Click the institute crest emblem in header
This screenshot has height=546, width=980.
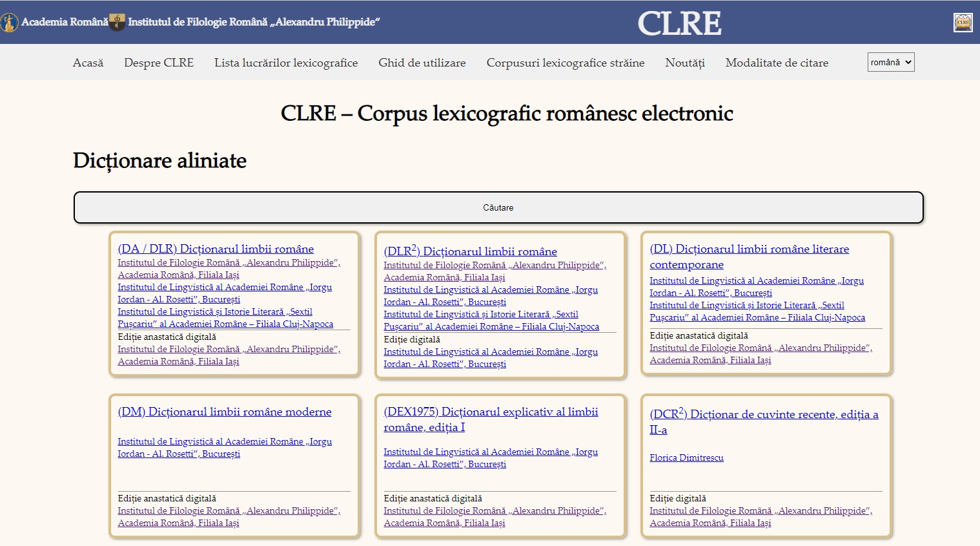pos(117,22)
